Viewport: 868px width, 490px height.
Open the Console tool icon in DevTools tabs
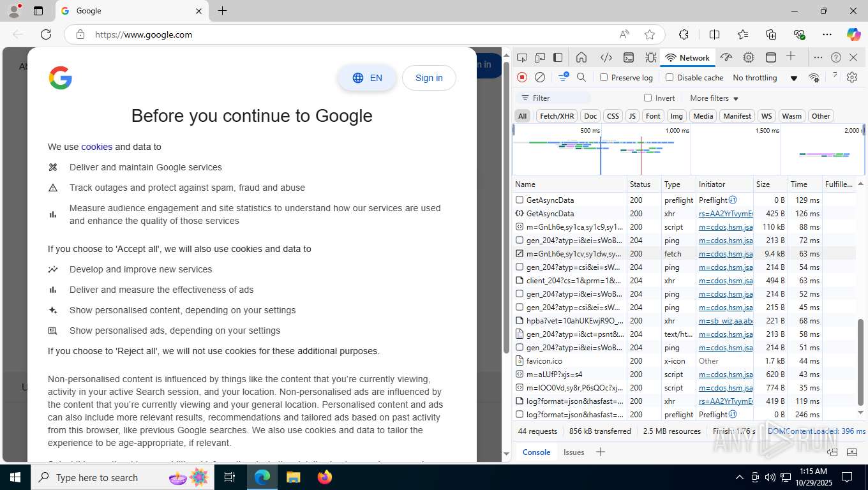629,57
